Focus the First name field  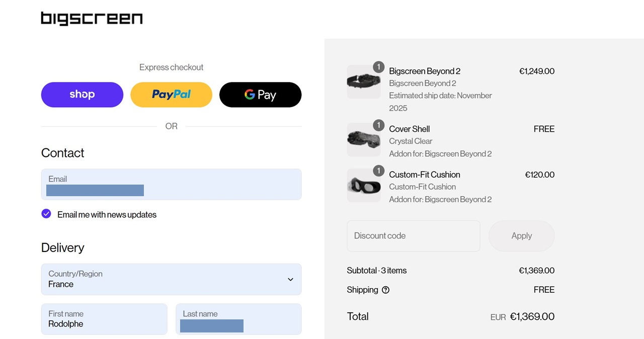tap(104, 319)
